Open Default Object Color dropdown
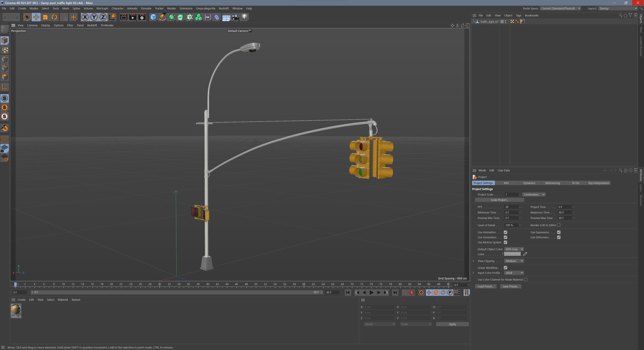The width and height of the screenshot is (644, 350). [514, 249]
